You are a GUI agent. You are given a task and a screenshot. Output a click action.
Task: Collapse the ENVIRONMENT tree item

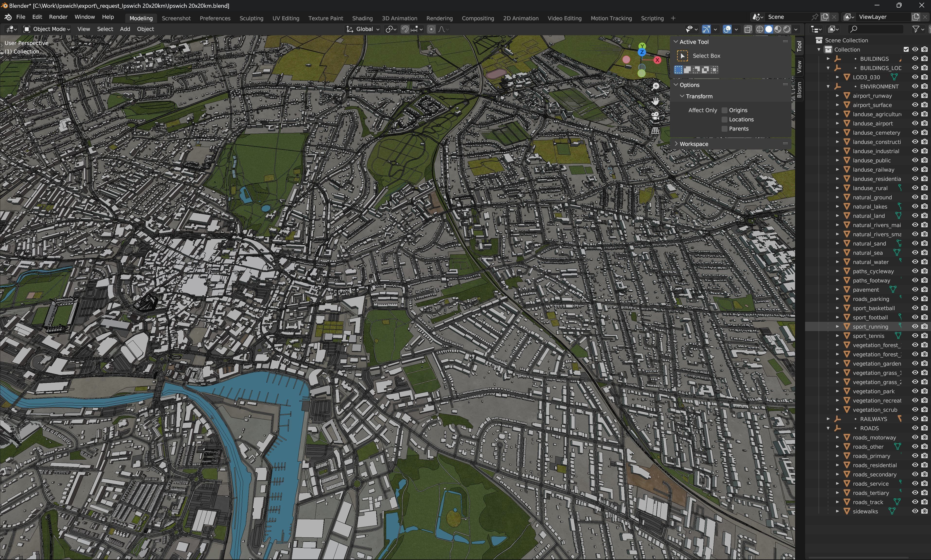coord(828,87)
